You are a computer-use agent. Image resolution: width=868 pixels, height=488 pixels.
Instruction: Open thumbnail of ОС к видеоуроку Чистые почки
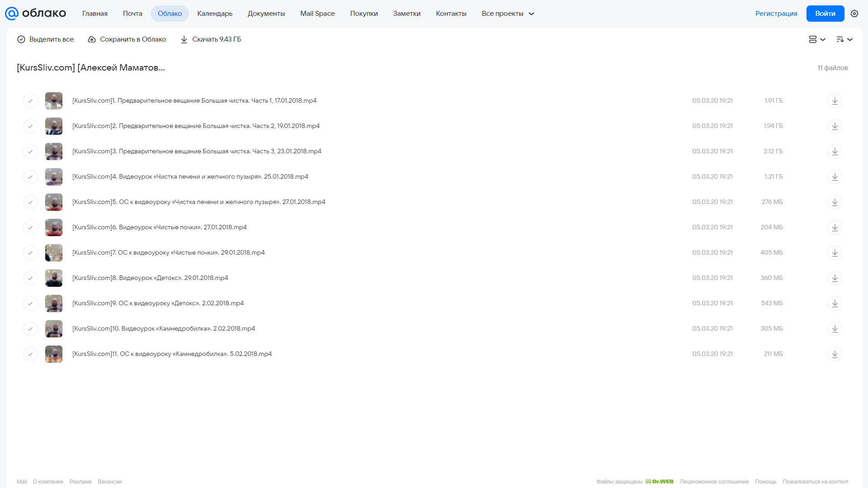[54, 253]
